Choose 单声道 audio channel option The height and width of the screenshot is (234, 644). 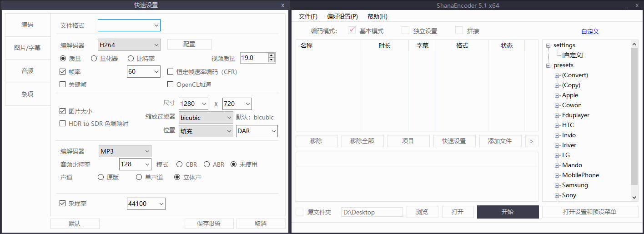[139, 177]
